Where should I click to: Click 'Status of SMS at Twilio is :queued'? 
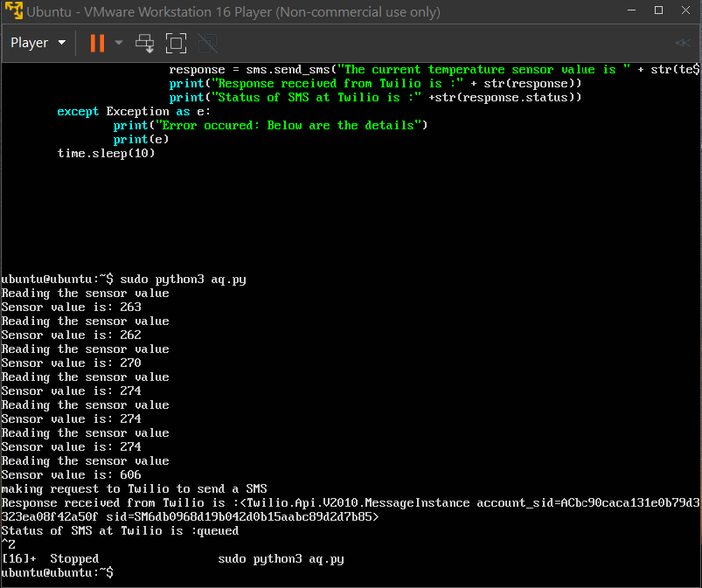120,530
